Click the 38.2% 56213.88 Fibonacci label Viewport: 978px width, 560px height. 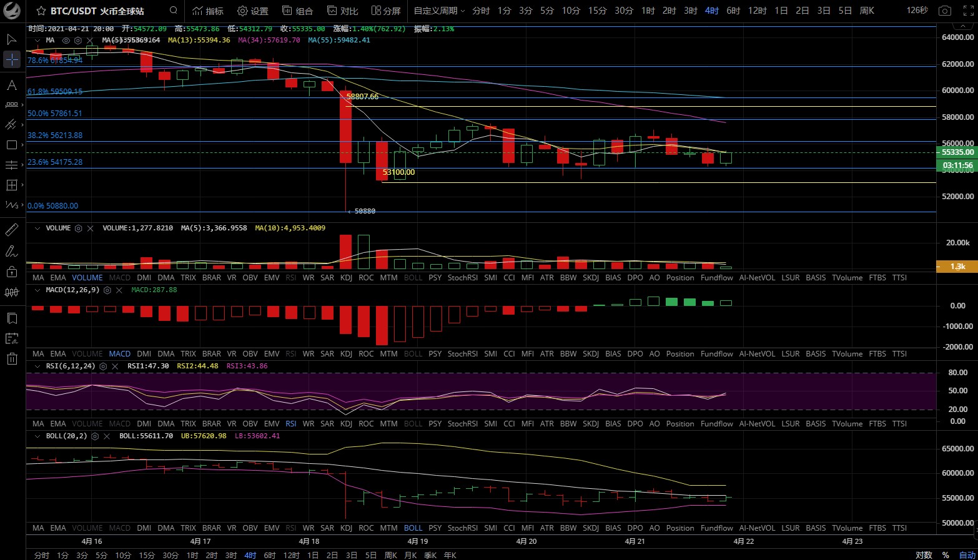click(x=55, y=135)
